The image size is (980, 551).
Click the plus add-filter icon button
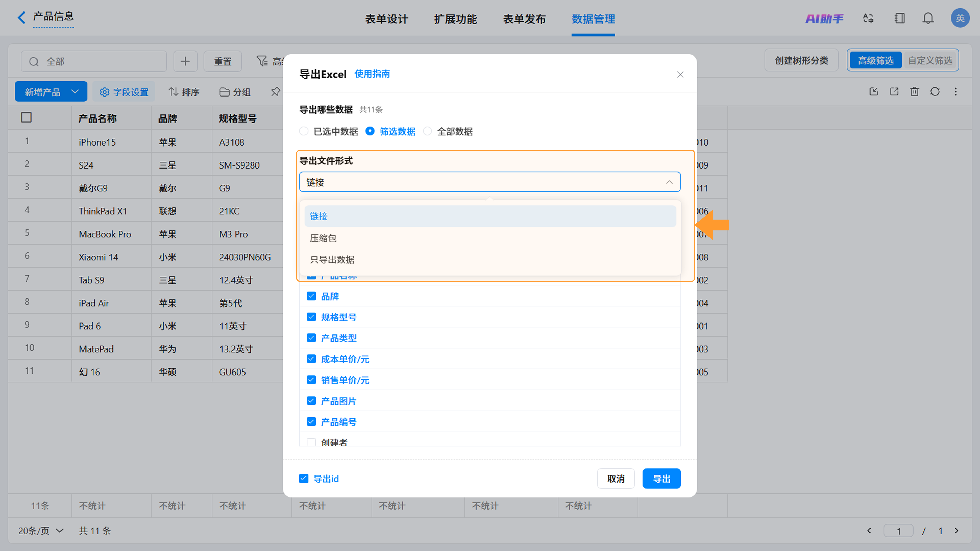point(185,61)
